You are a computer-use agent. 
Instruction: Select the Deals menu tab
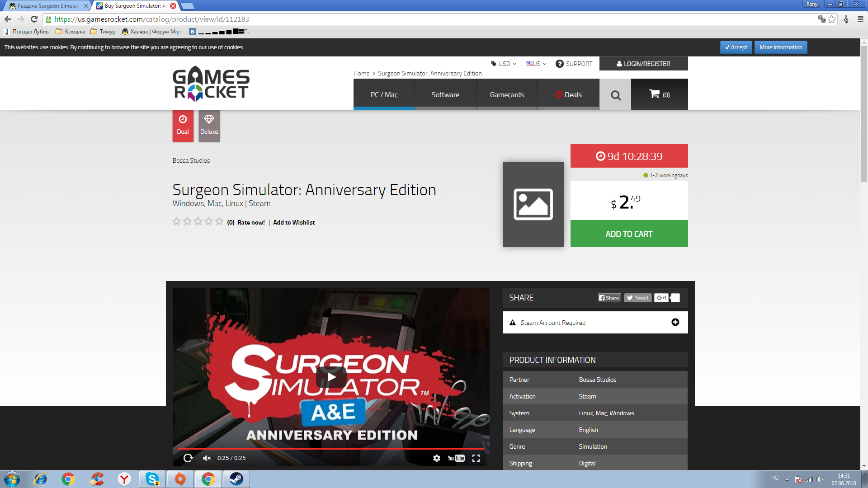(x=568, y=94)
